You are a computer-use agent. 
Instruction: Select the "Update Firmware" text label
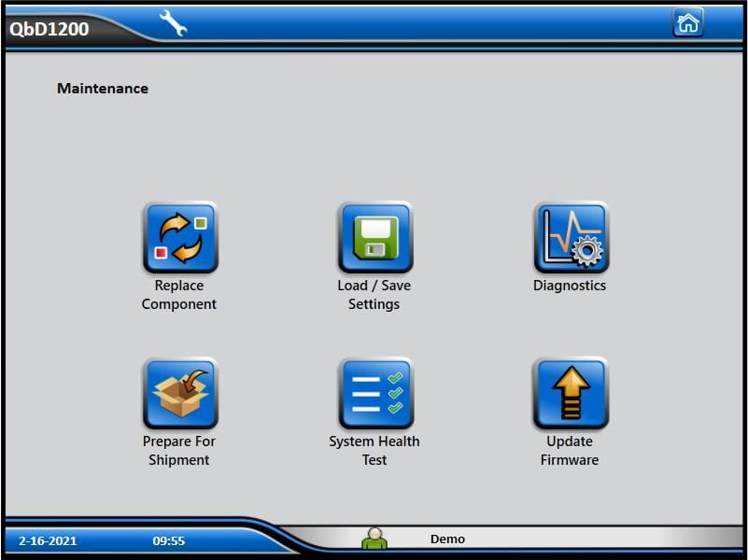tap(570, 451)
